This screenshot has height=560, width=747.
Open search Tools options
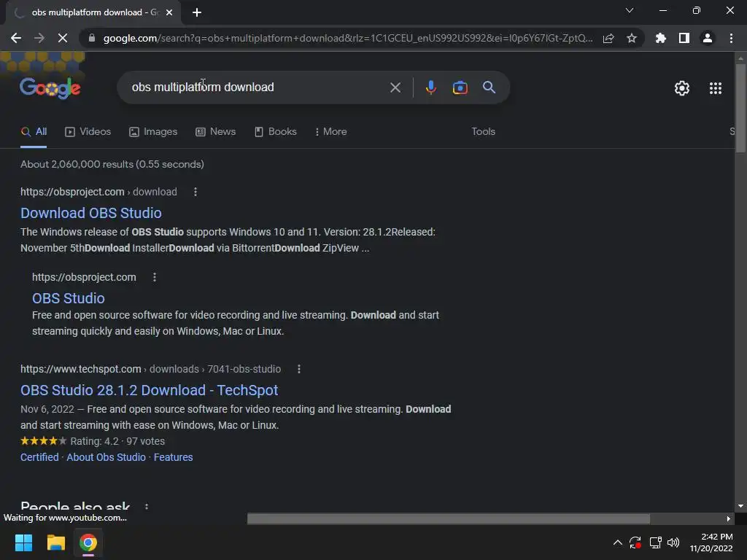483,132
